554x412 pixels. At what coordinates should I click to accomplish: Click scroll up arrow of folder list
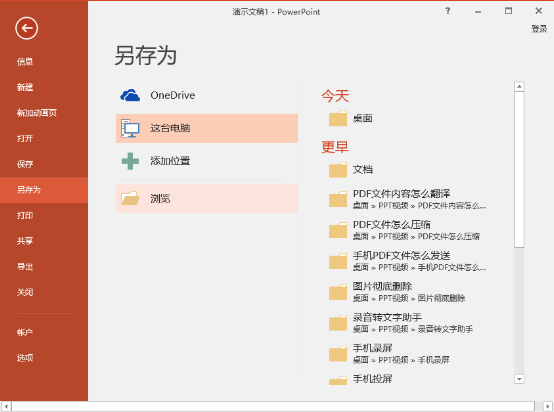pos(519,87)
